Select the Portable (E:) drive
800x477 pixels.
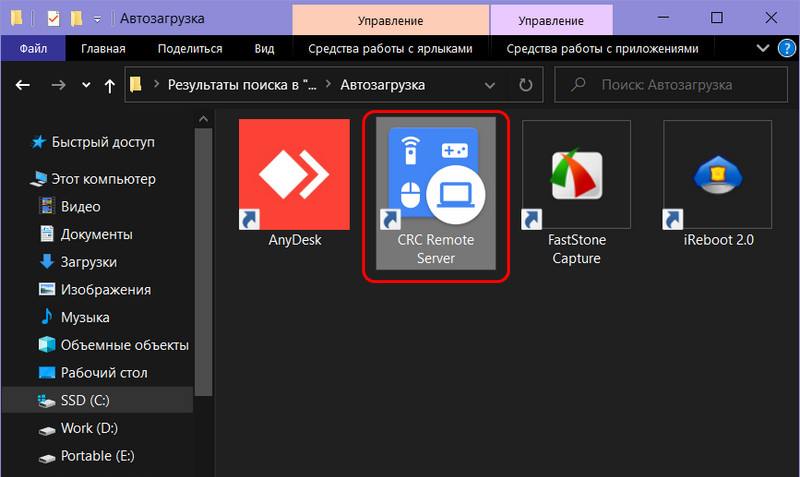coord(97,456)
